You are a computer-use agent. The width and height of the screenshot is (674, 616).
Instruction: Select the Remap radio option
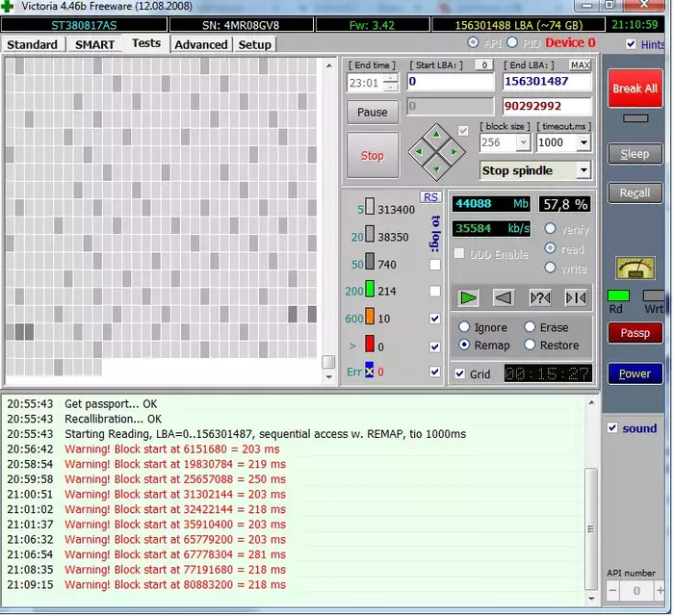point(464,345)
